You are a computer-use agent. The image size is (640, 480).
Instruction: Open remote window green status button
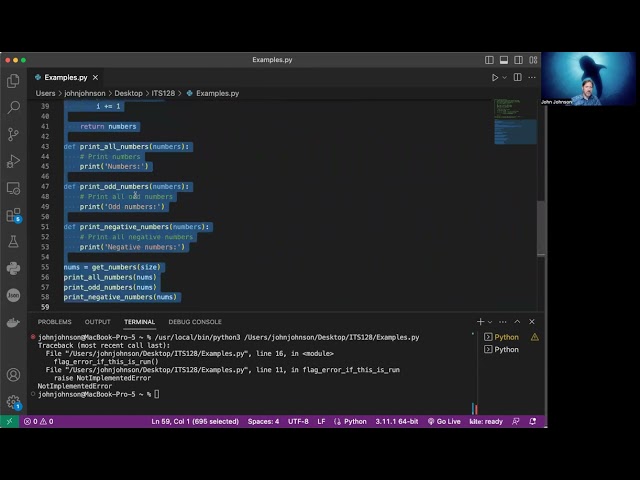(x=9, y=422)
